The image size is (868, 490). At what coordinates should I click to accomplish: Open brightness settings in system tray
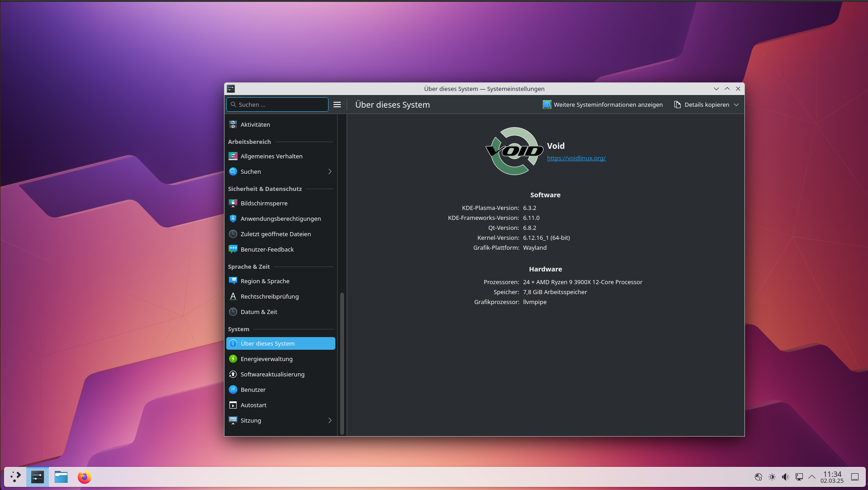click(x=772, y=477)
